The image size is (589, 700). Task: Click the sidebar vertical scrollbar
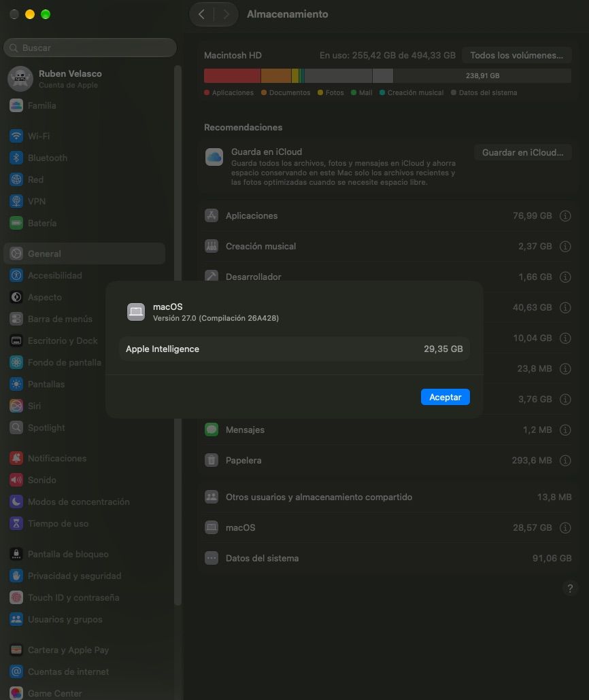pyautogui.click(x=178, y=335)
